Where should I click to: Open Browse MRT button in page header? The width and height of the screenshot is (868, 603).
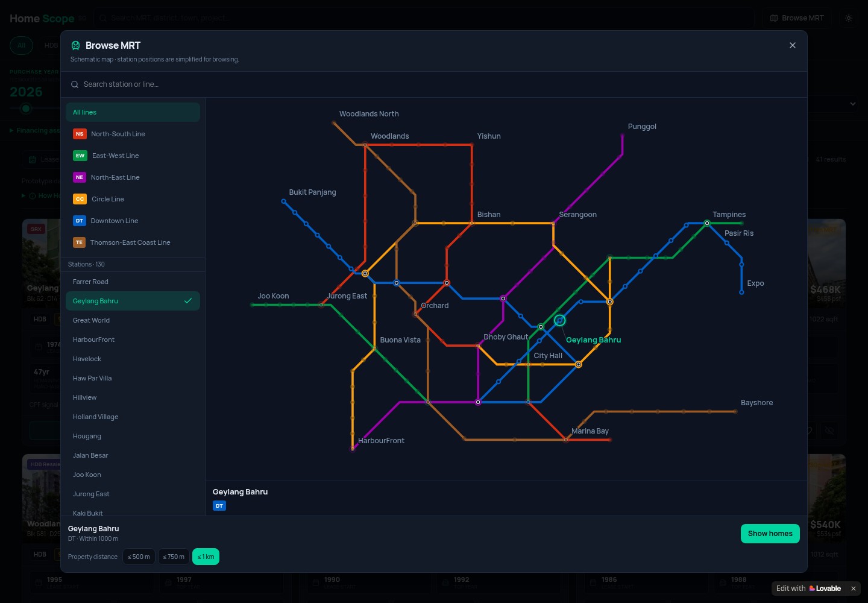797,18
